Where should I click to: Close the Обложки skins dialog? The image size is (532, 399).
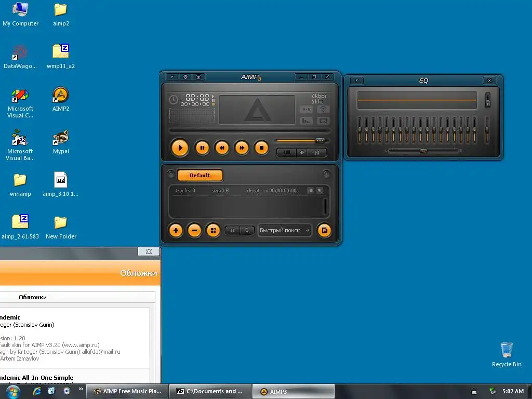point(149,251)
